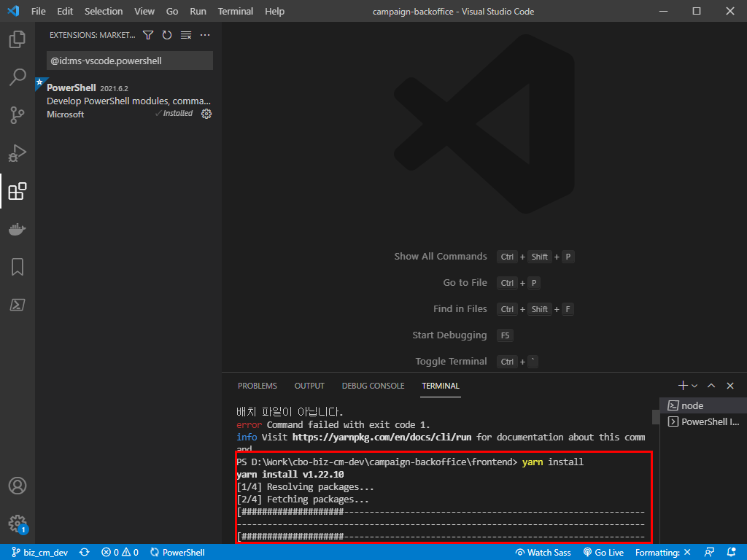
Task: Open Run and Debug view
Action: (18, 153)
